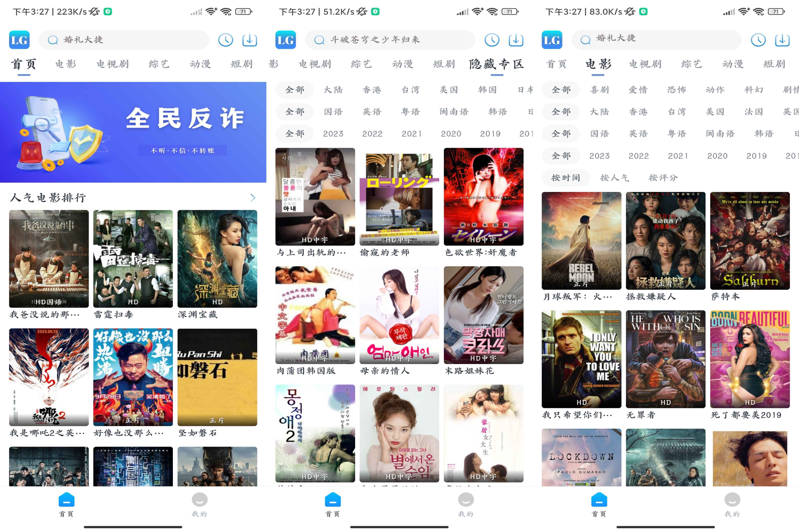
Task: Open the 我是哪吒2 movie poster
Action: click(x=49, y=377)
